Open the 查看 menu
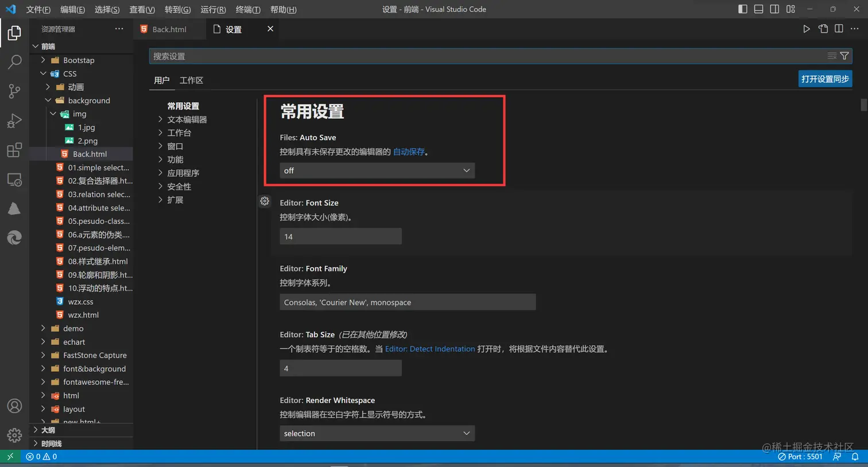868x467 pixels. [x=142, y=9]
